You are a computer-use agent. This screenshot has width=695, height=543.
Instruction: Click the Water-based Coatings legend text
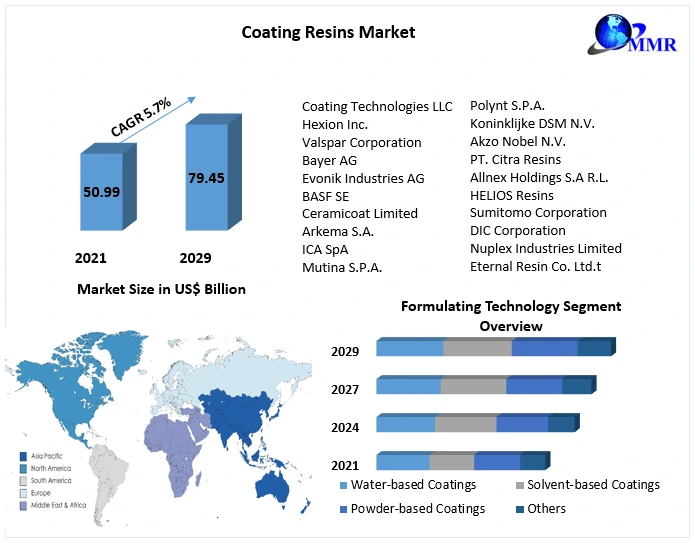(x=413, y=485)
